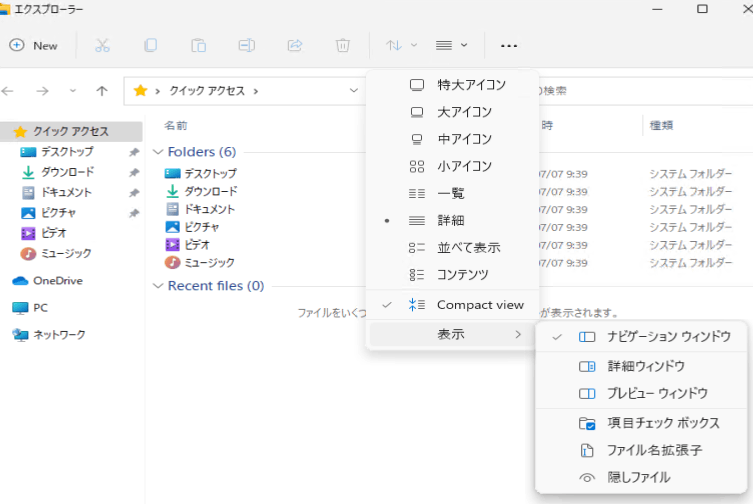
Task: Open the three-dots See more menu
Action: point(509,46)
